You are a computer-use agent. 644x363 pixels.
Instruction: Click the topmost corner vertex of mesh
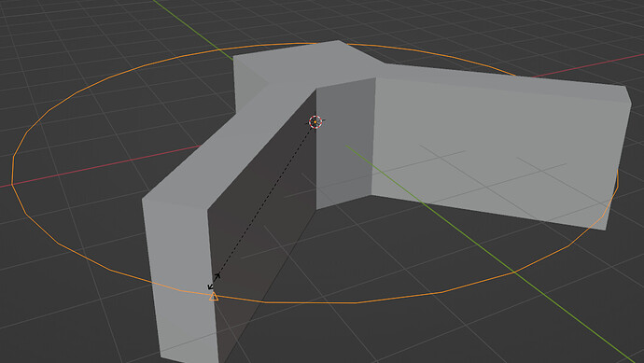pos(339,40)
